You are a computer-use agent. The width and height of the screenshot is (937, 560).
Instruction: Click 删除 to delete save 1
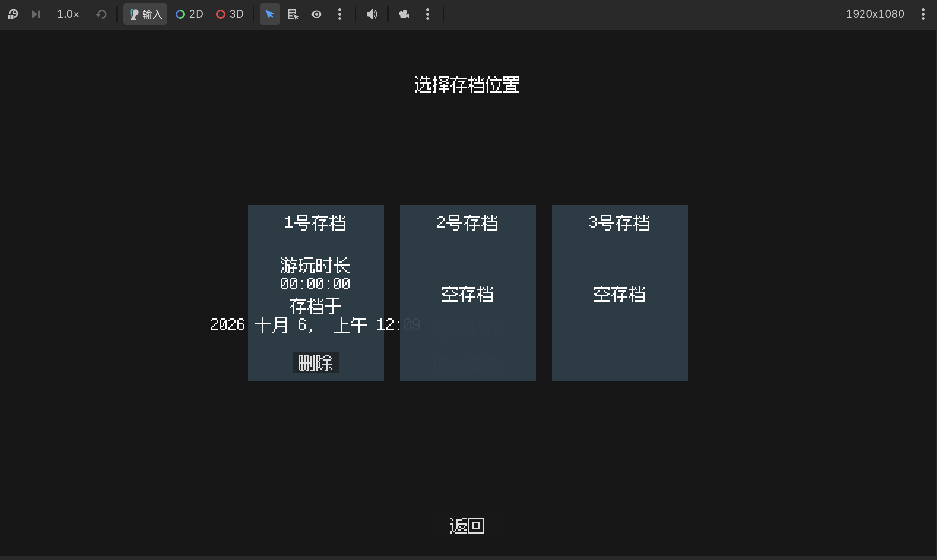coord(316,363)
